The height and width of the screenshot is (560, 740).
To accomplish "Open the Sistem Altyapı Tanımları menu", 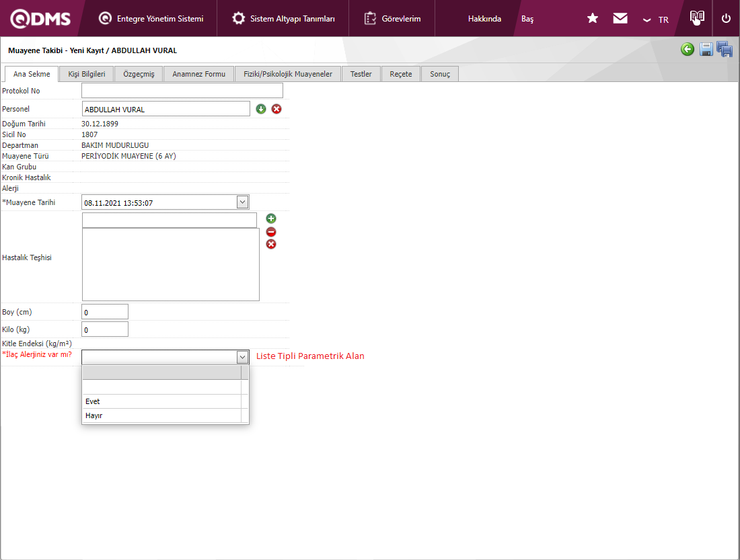I will pyautogui.click(x=284, y=19).
